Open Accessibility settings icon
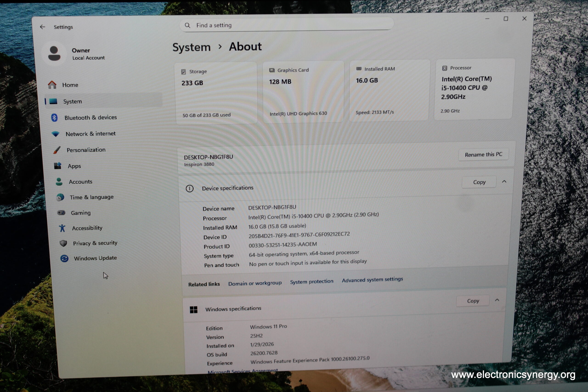Screen dimensions: 588x392 62,228
